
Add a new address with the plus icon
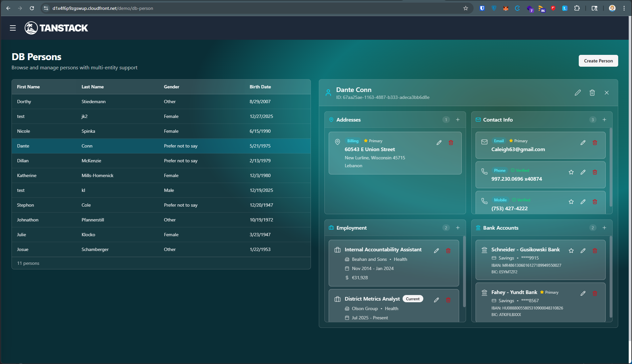tap(457, 120)
